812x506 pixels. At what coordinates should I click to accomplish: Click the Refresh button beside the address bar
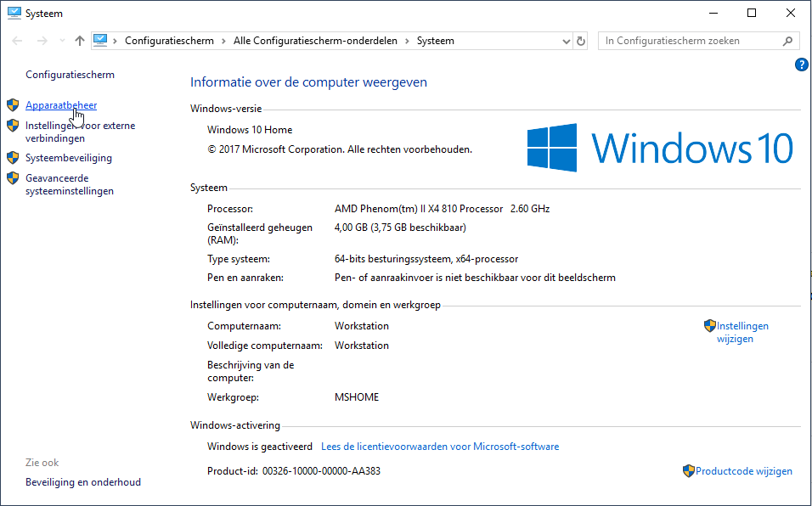pos(581,41)
